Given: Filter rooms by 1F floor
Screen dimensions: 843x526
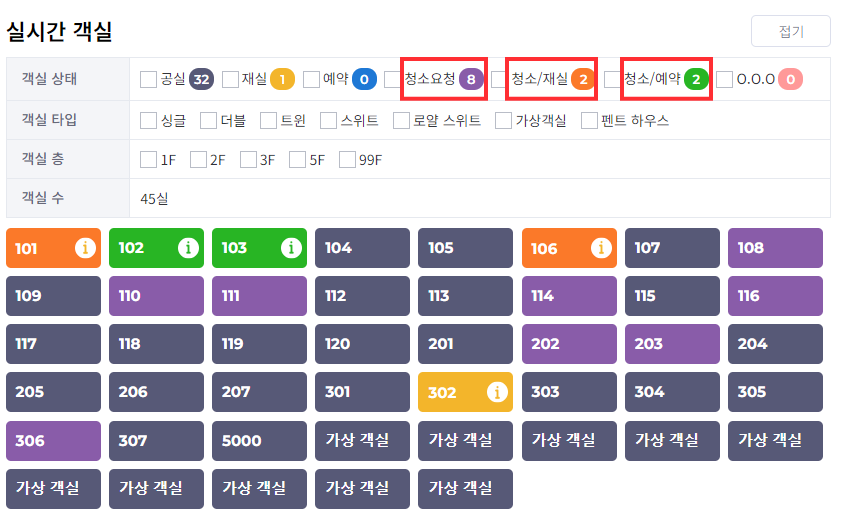Looking at the screenshot, I should click(x=148, y=160).
